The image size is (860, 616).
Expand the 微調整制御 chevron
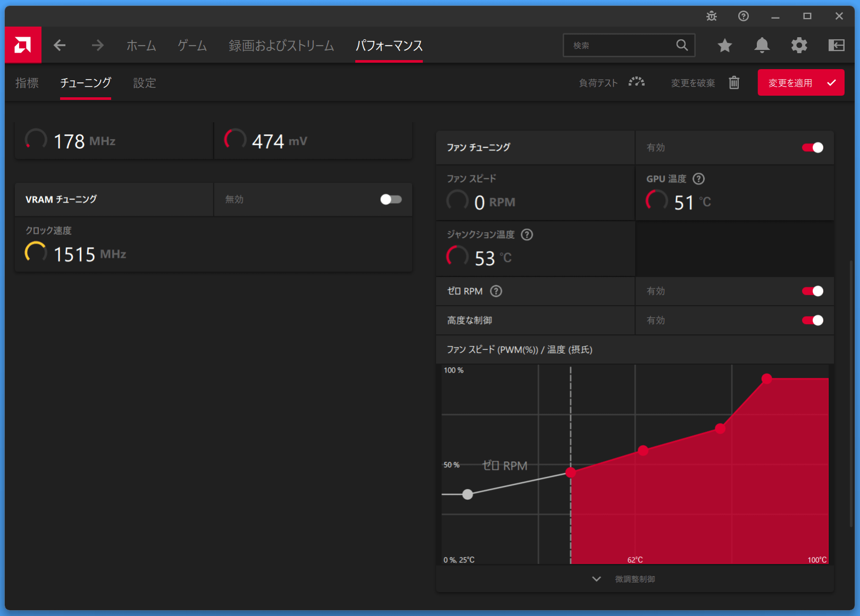tap(597, 579)
